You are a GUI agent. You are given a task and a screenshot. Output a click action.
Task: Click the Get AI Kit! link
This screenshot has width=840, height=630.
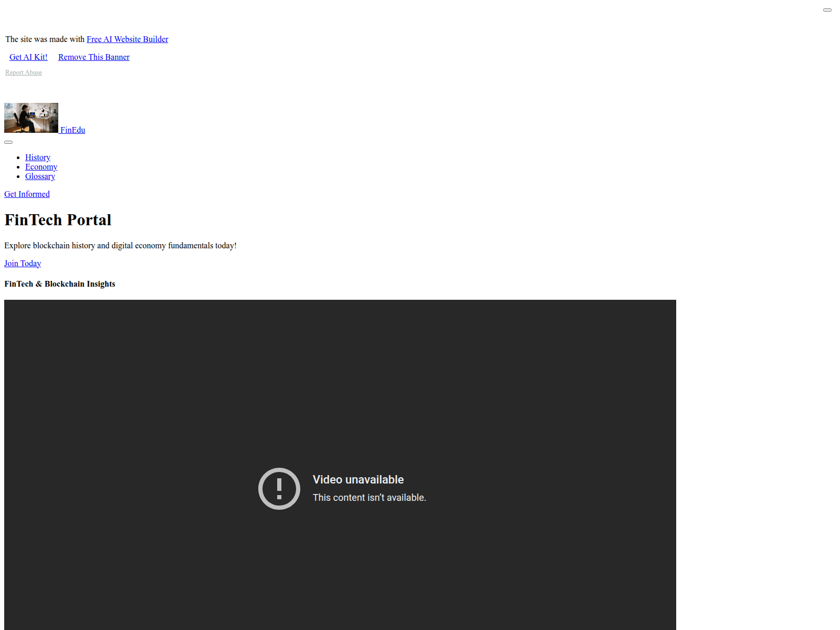pos(28,57)
